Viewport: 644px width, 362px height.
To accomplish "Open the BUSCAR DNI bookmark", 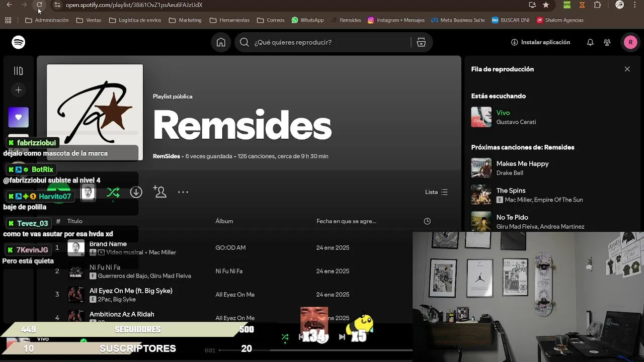I will pyautogui.click(x=510, y=20).
